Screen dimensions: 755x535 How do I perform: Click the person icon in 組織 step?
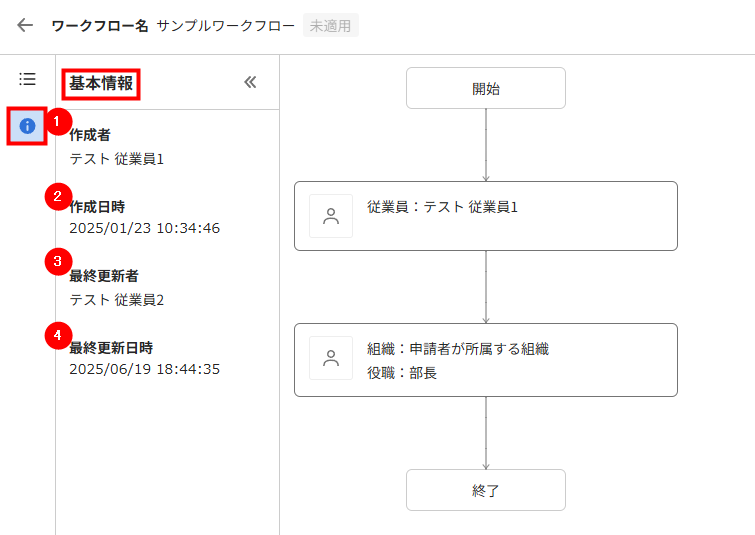coord(331,358)
